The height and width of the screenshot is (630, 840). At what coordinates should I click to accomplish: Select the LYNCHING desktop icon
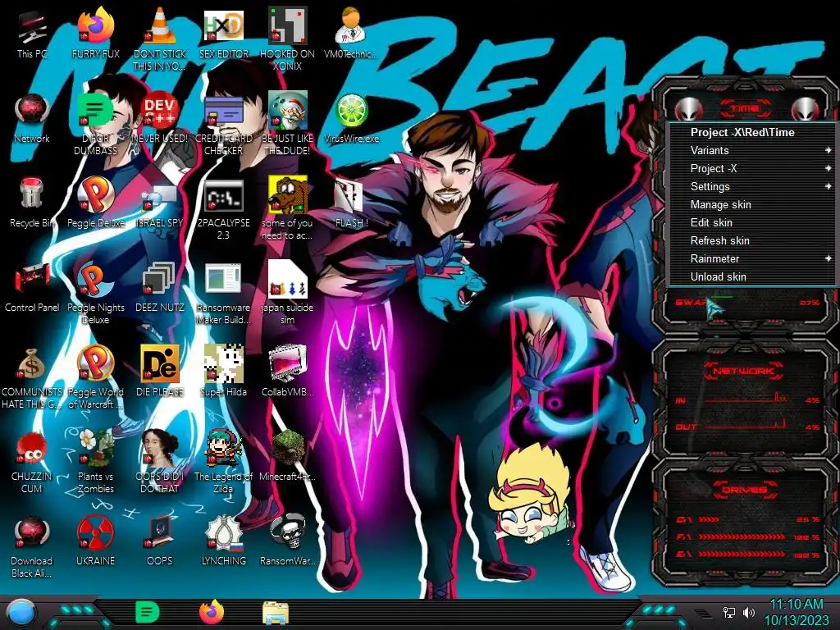coord(223,541)
